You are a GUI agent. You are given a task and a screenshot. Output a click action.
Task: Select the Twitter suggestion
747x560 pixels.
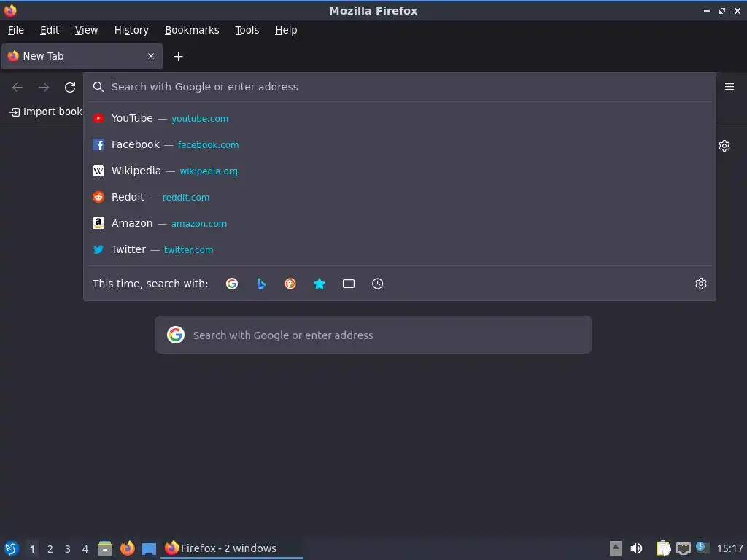(400, 249)
